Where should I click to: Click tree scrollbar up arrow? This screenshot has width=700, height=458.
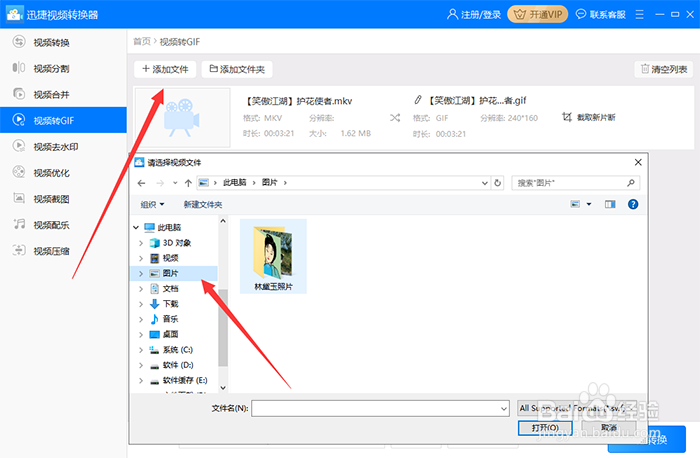tap(223, 221)
